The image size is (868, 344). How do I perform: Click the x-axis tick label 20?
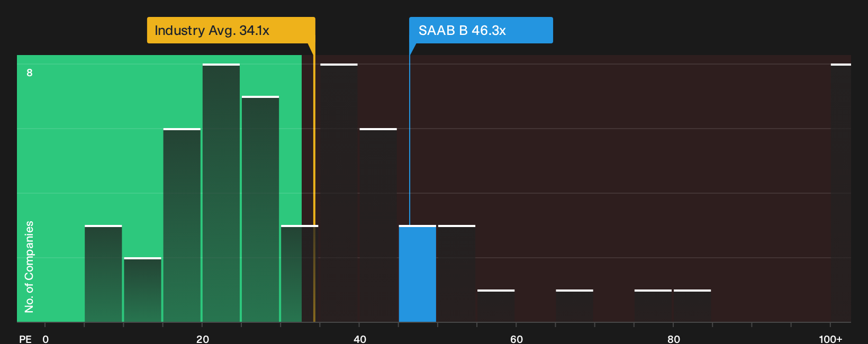pos(202,339)
